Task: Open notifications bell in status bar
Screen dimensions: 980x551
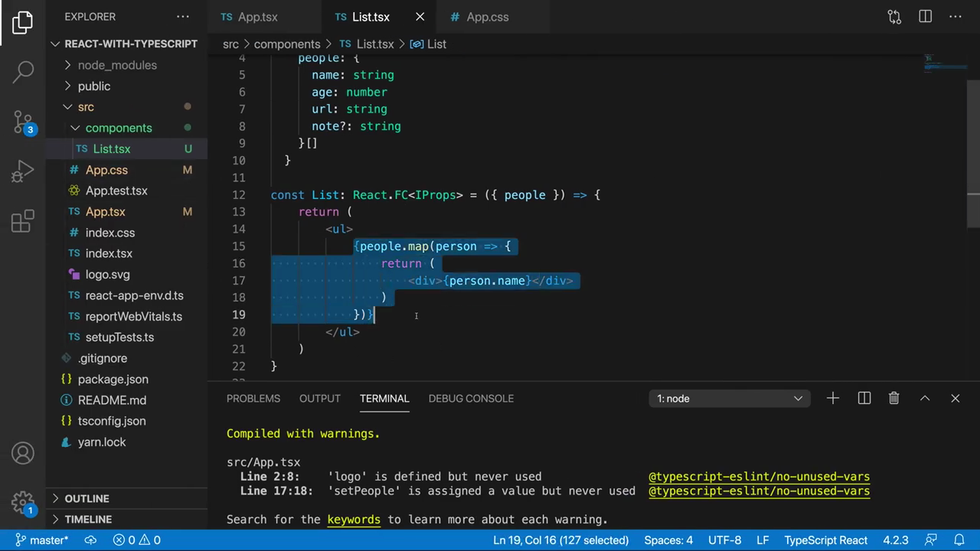Action: [x=959, y=540]
